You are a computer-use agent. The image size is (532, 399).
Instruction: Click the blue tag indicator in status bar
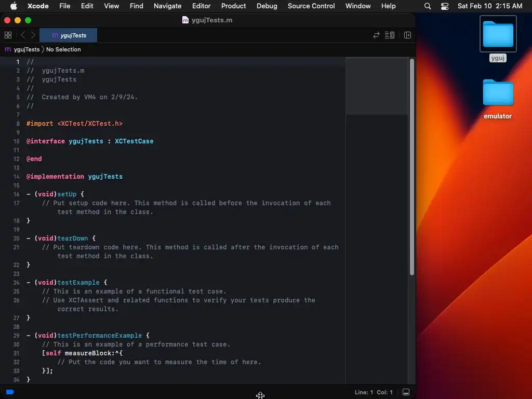pyautogui.click(x=10, y=392)
